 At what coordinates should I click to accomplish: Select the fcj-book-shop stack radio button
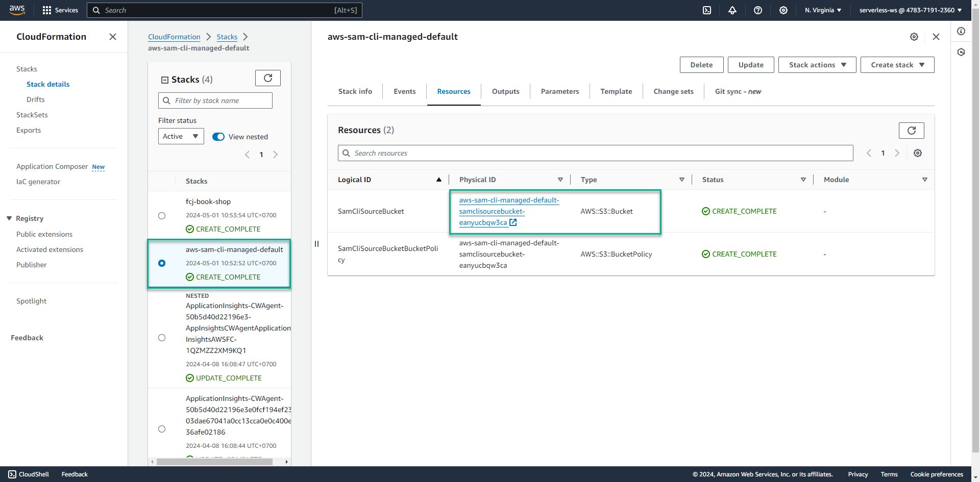pos(162,216)
